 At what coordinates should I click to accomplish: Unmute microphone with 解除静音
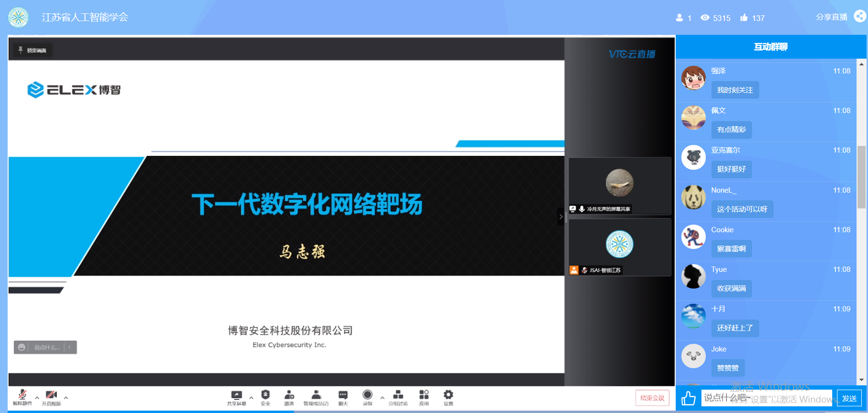[x=22, y=397]
